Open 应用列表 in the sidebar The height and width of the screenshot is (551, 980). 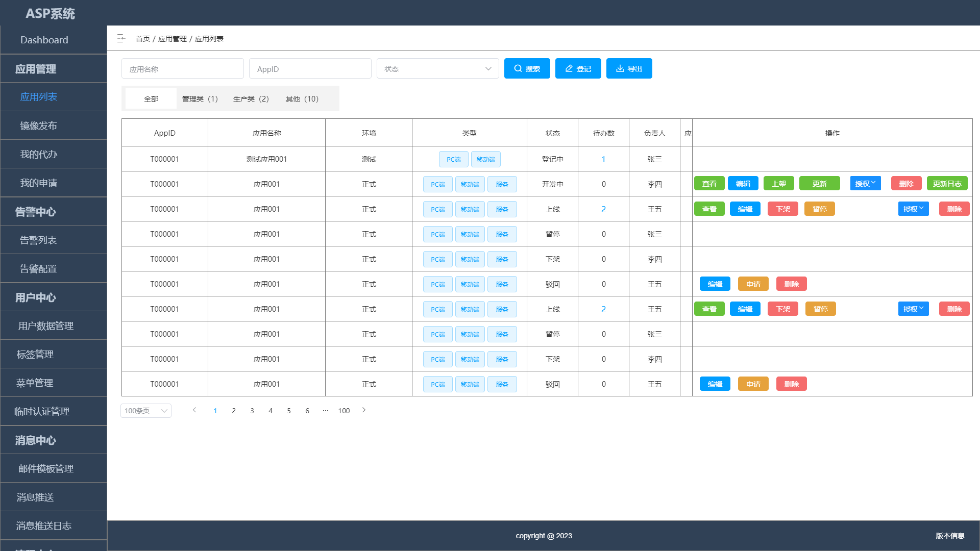tap(54, 97)
